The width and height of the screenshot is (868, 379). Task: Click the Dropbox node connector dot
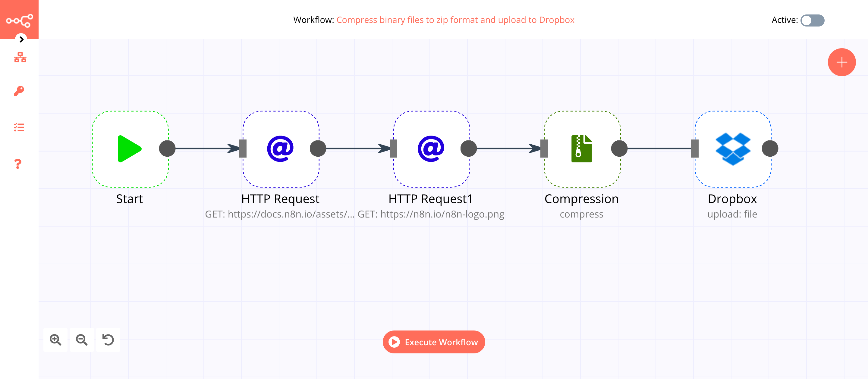click(770, 148)
